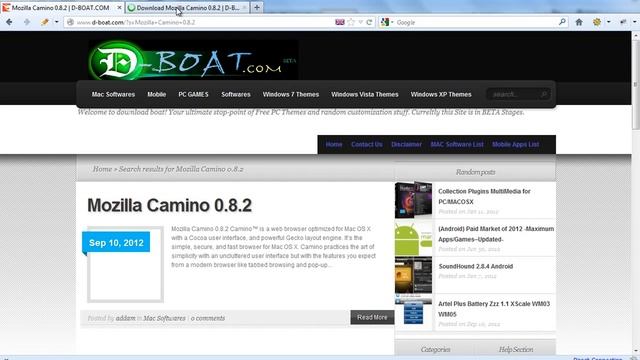Open Windows XP Themes menu
Image resolution: width=640 pixels, height=360 pixels.
(441, 94)
